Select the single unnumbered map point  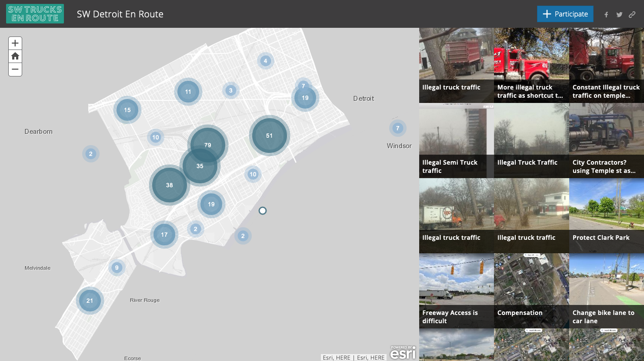tap(263, 211)
